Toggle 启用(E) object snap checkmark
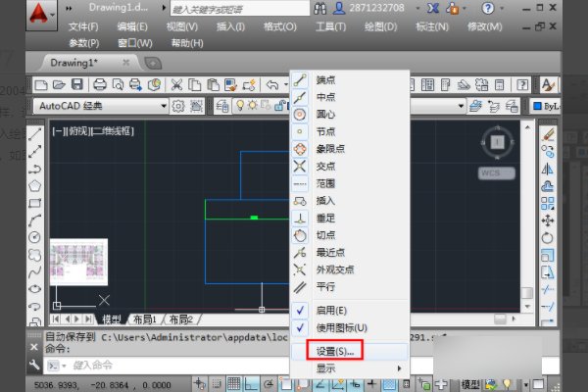This screenshot has width=588, height=392. (300, 311)
